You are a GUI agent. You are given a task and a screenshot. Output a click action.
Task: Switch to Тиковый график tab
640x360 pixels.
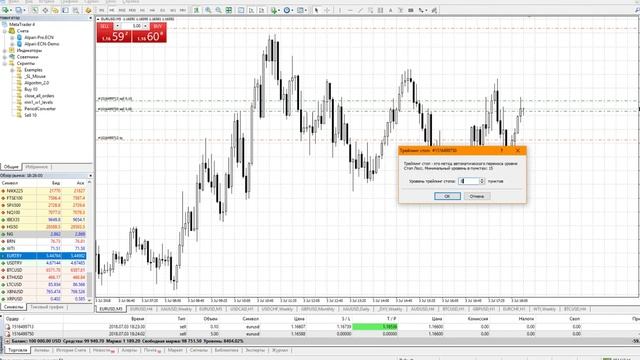click(x=47, y=307)
